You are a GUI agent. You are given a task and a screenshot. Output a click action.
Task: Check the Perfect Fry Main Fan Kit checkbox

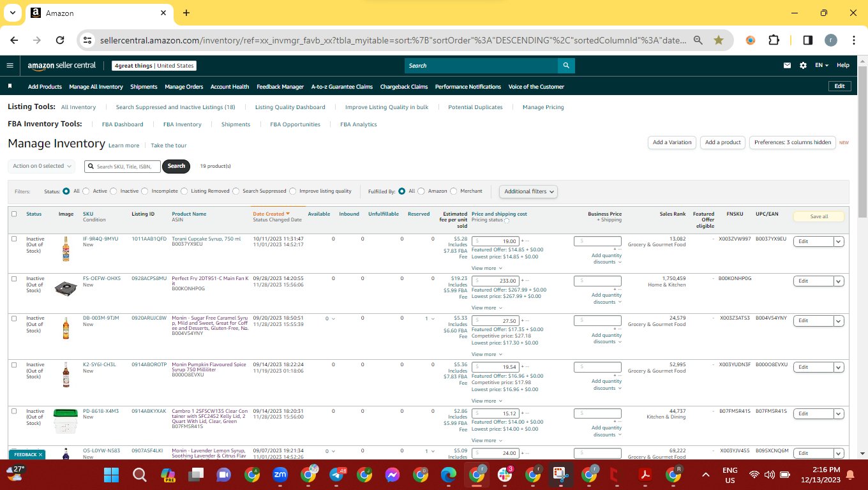(x=14, y=278)
